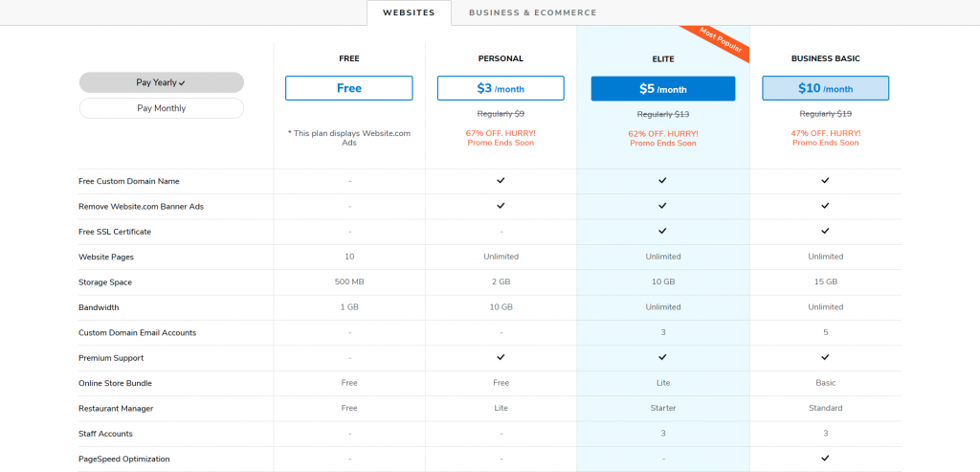This screenshot has width=980, height=472.
Task: Click the 47% OFF promo text
Action: click(x=826, y=138)
